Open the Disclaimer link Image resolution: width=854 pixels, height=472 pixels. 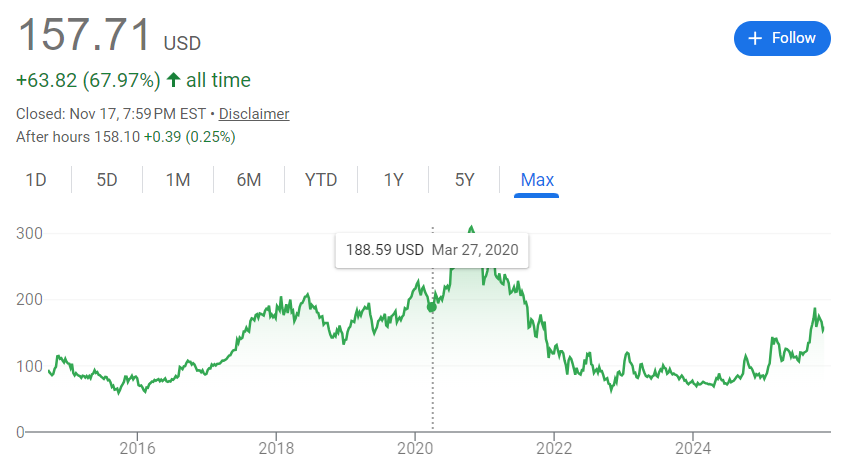(254, 114)
